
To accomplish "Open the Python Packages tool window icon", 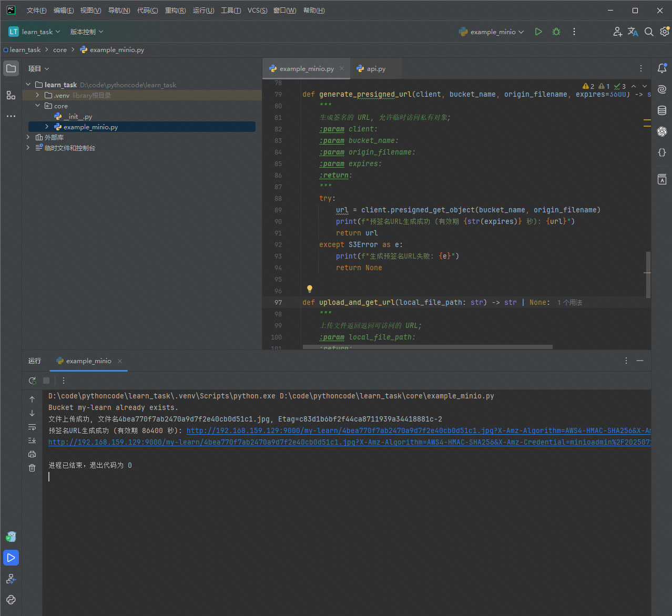I will [x=11, y=600].
